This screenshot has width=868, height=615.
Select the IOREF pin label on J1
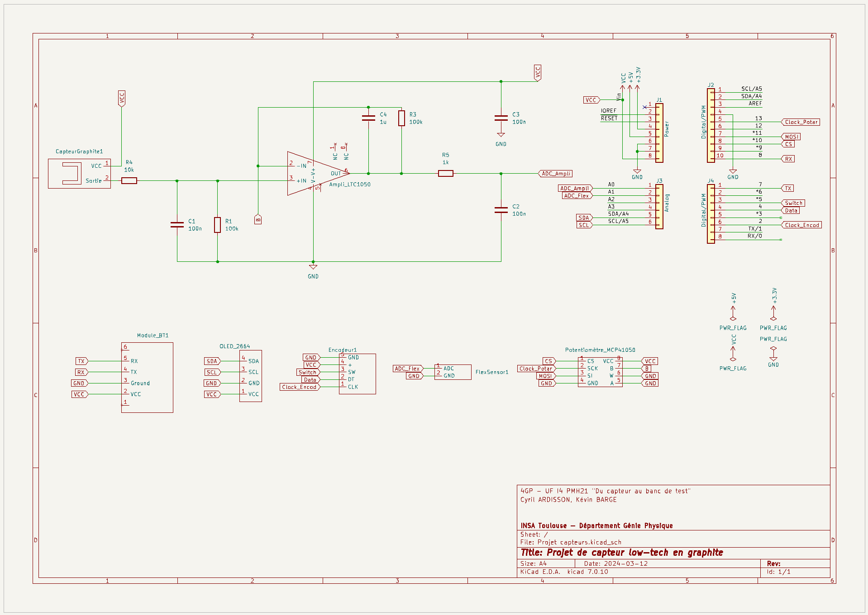pyautogui.click(x=608, y=111)
